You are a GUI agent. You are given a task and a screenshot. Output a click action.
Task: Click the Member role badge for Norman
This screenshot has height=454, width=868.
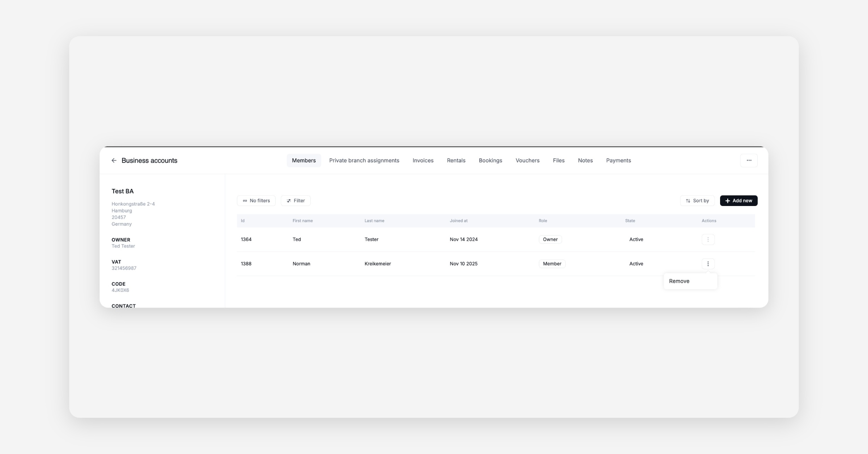pos(552,264)
